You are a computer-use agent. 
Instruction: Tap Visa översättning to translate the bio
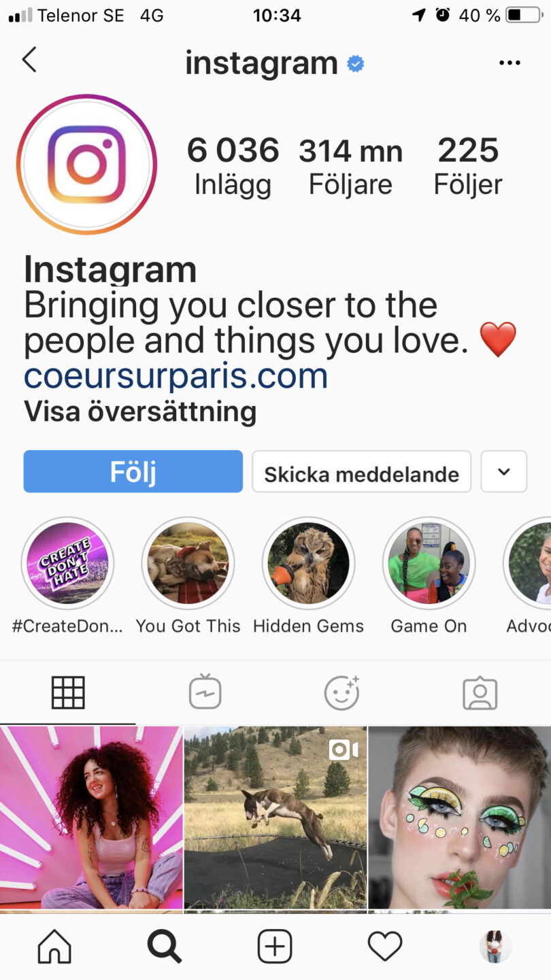pyautogui.click(x=140, y=411)
